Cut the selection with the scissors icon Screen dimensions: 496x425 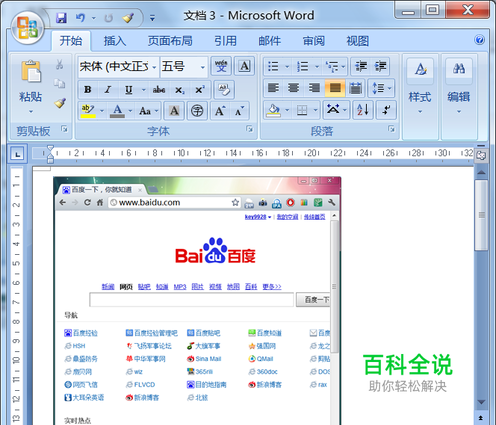click(60, 64)
